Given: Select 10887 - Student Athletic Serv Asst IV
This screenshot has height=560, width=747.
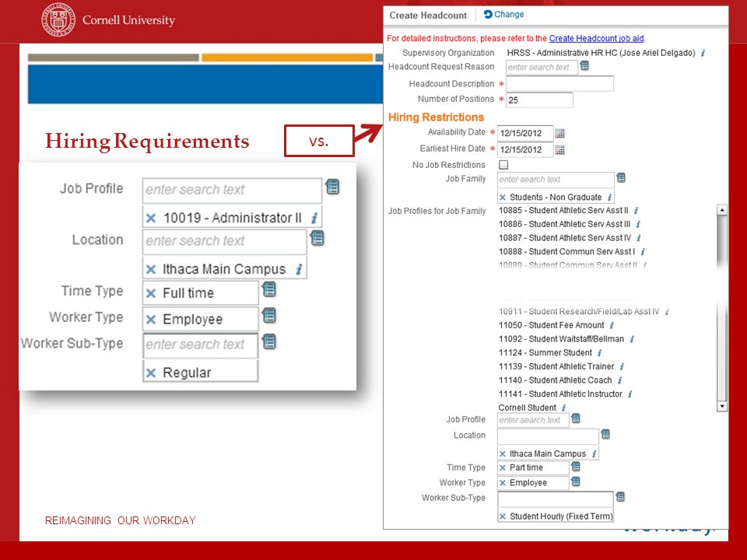Looking at the screenshot, I should 565,238.
